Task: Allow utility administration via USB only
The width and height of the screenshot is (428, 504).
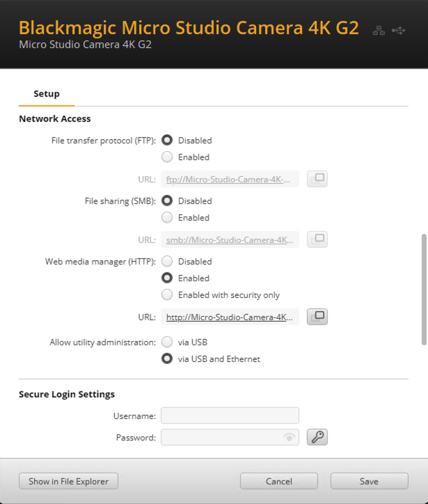Action: [x=167, y=342]
